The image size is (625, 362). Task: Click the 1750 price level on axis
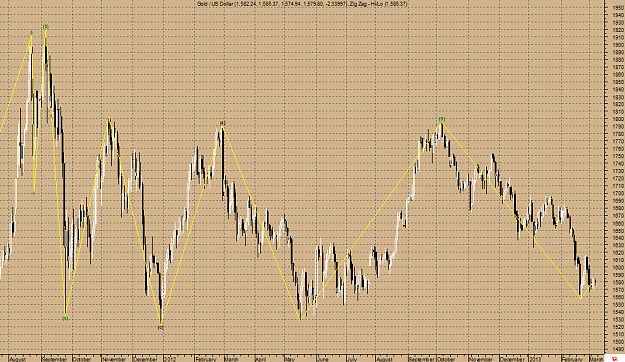pos(618,156)
